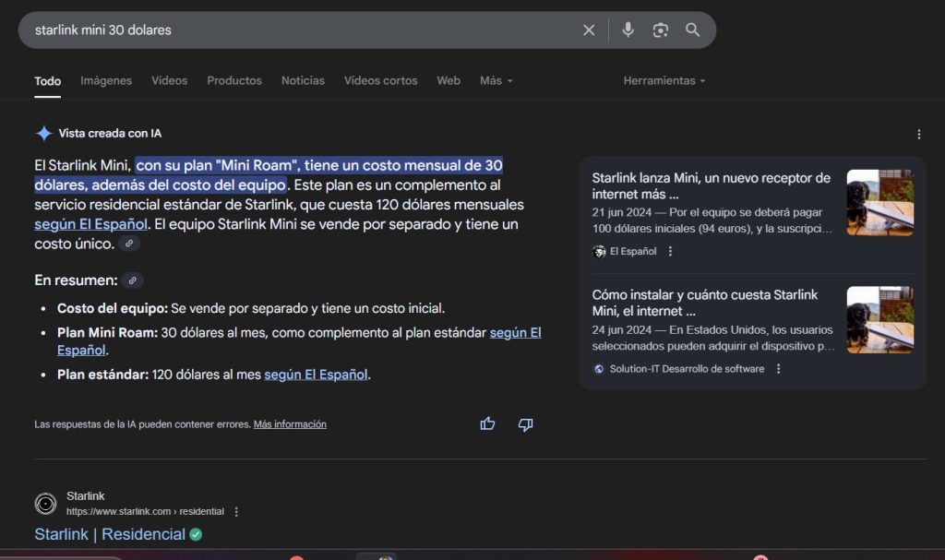Switch to the Imágenes tab
945x560 pixels.
tap(106, 81)
